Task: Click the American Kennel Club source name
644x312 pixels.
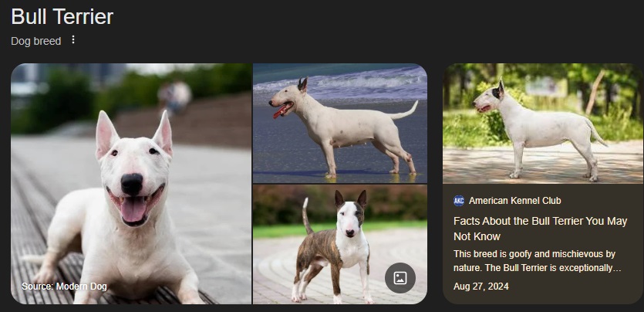Action: click(514, 201)
